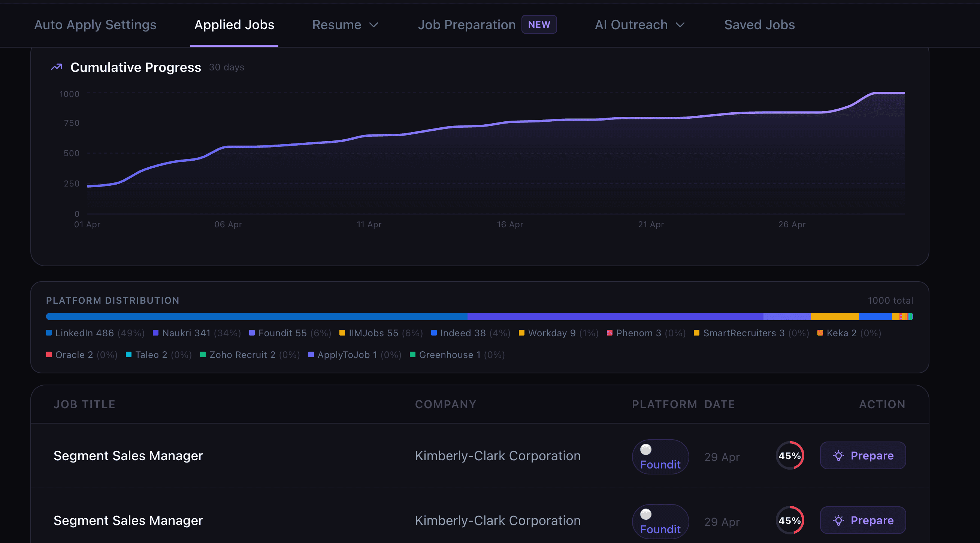Click the LinkedIn blue legend swatch
The height and width of the screenshot is (543, 980).
(x=49, y=333)
